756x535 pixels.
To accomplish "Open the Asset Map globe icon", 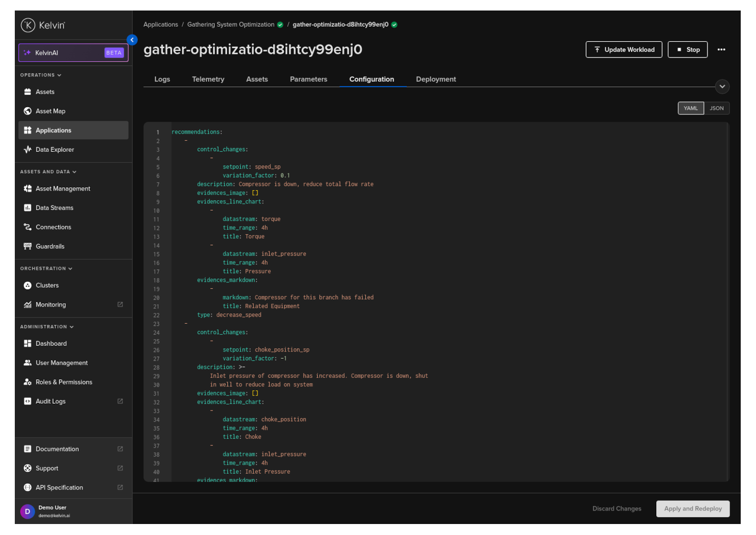I will point(28,111).
